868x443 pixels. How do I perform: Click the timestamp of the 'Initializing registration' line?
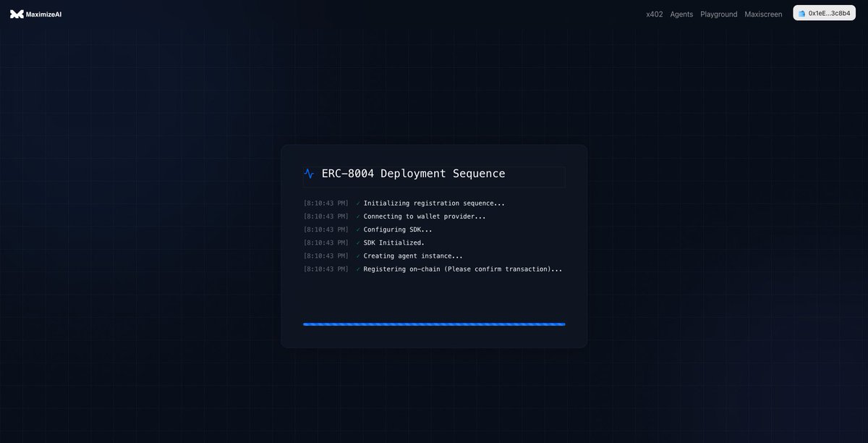(x=326, y=203)
